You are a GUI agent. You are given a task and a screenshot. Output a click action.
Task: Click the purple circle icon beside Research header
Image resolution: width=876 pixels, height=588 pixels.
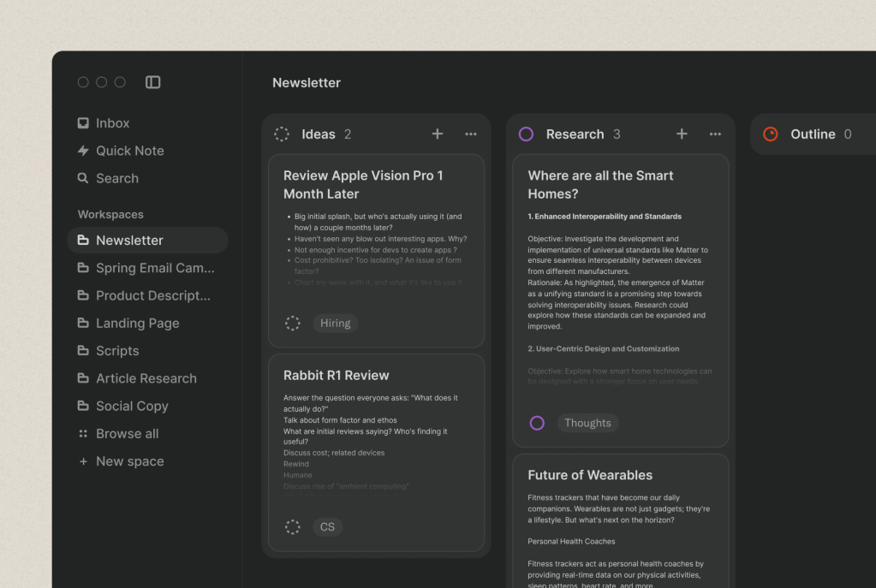pos(524,134)
